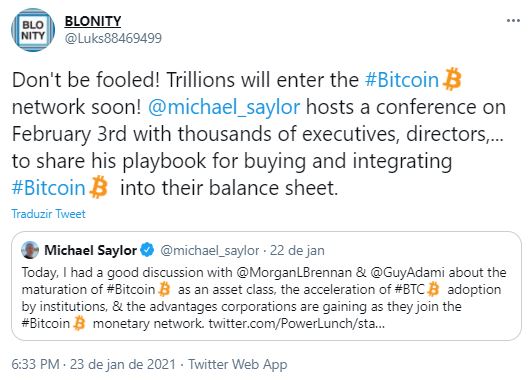Open the #Bitcoin hashtag in first line
Viewport: 531px width, 380px height.
[x=402, y=80]
